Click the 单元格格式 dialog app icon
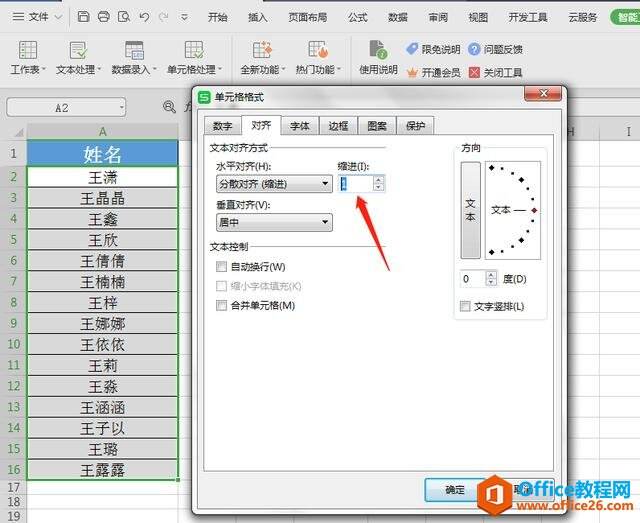Viewport: 640px width, 523px height. point(204,97)
